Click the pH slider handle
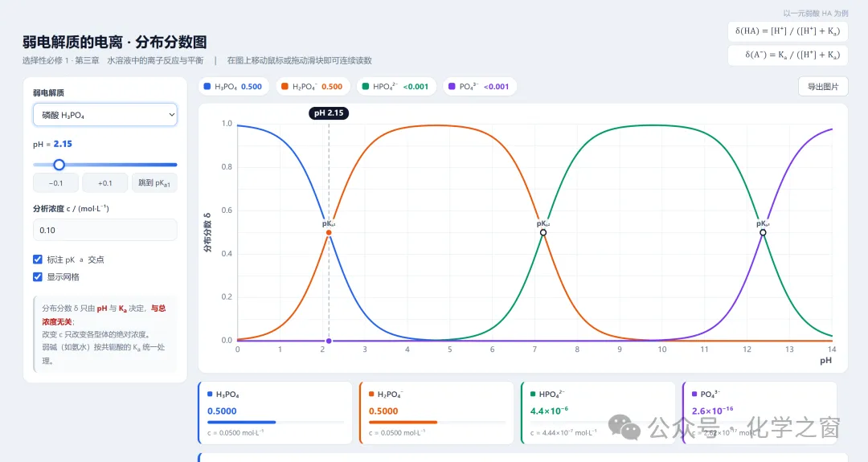This screenshot has width=868, height=462. [x=59, y=165]
